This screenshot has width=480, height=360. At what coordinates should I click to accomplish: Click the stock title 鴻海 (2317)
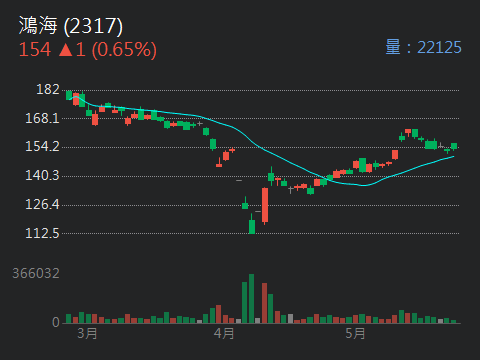coord(71,26)
